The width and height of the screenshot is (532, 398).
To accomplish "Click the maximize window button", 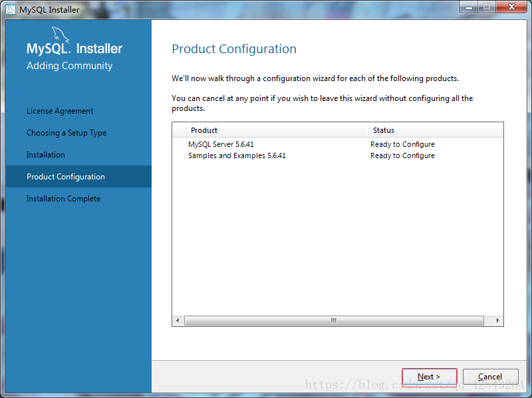I will tap(487, 7).
